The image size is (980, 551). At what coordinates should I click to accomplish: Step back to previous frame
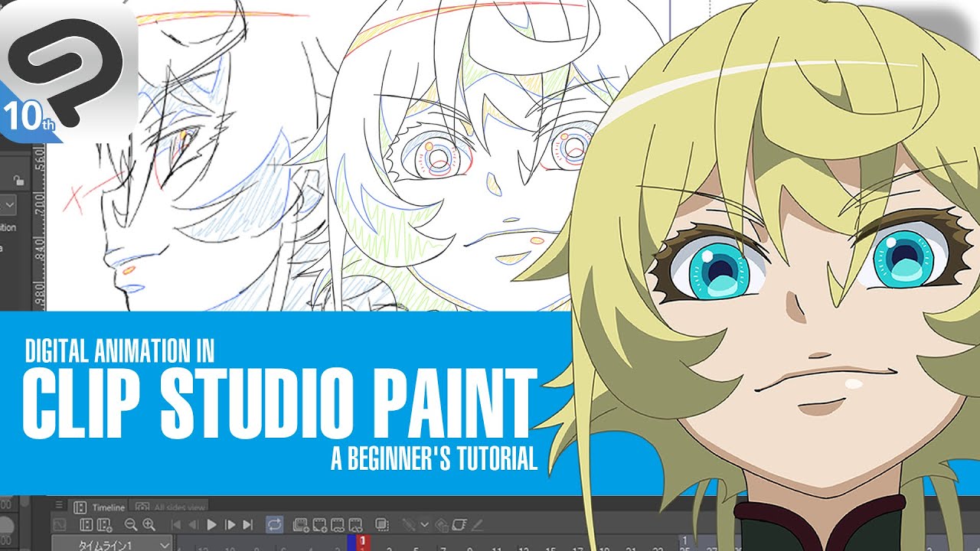point(193,524)
